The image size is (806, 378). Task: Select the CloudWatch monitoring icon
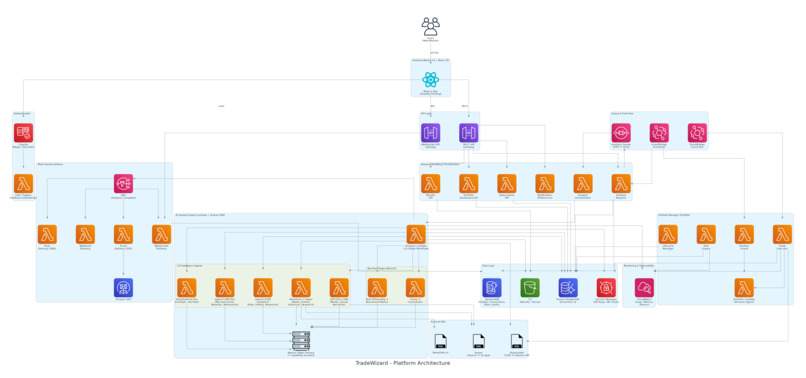644,288
